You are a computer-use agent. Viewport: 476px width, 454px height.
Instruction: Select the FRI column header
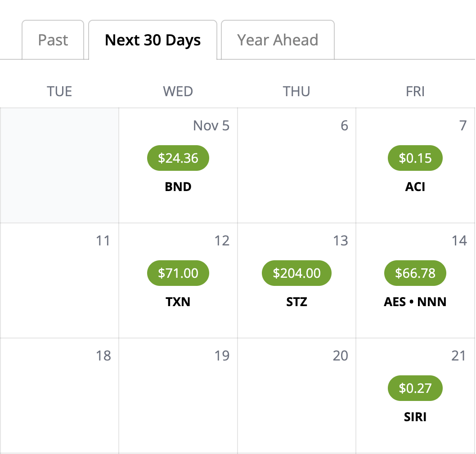(x=415, y=91)
